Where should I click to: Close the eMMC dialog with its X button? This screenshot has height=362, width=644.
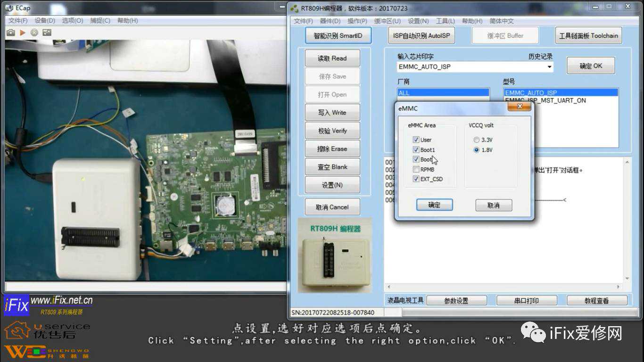519,107
